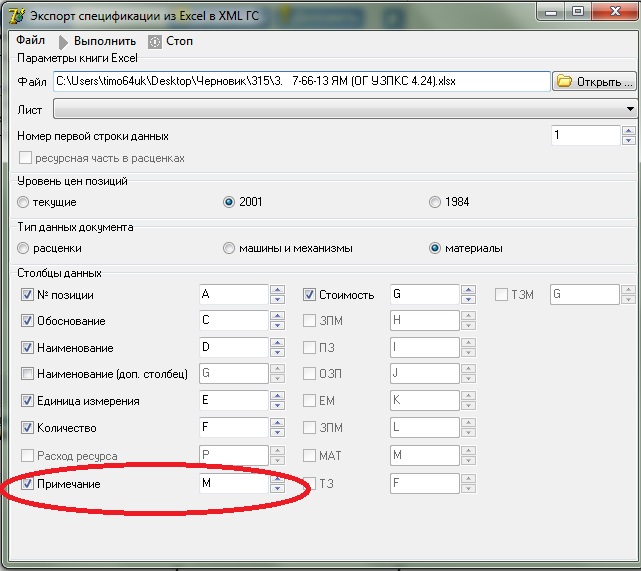
Task: Uncheck Стоимость column
Action: tap(309, 295)
